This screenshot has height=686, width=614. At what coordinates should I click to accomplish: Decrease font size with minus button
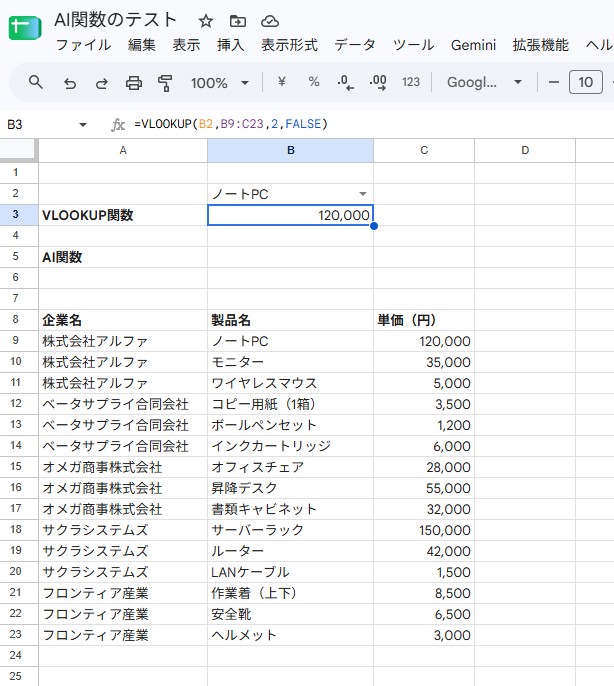tap(554, 82)
